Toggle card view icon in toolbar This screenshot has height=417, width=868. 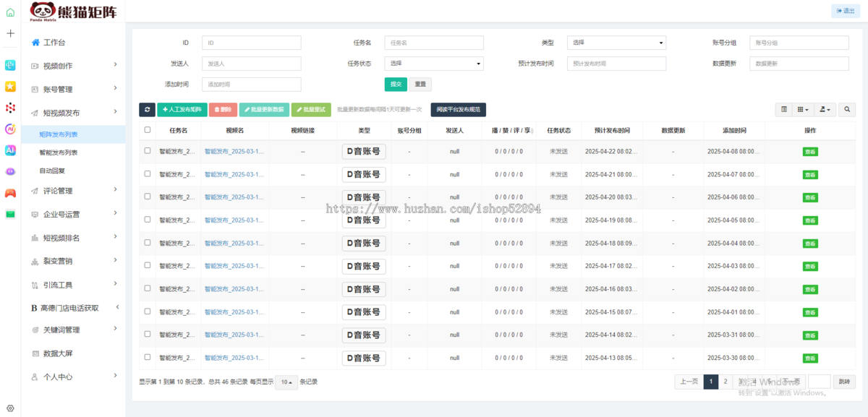click(783, 109)
